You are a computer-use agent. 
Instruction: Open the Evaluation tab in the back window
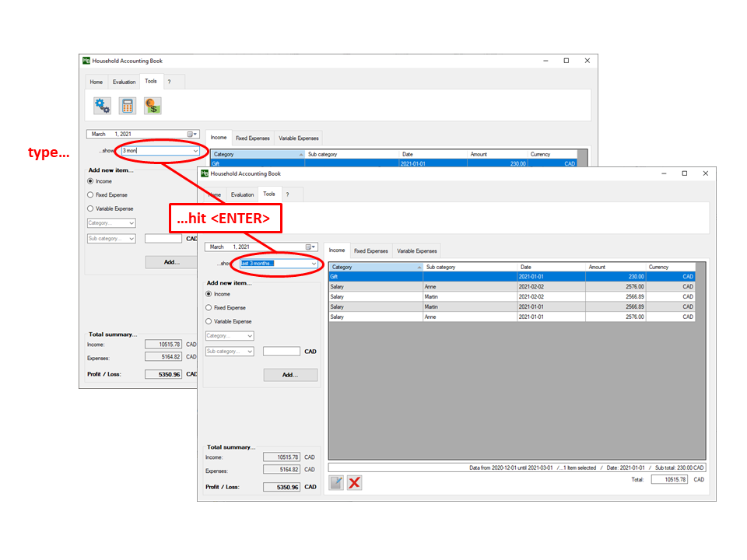point(124,82)
